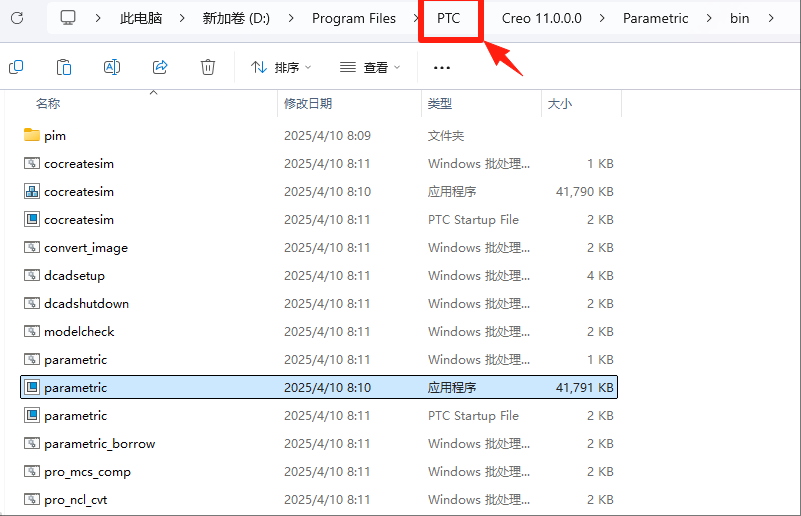The height and width of the screenshot is (516, 801).
Task: Click the 2 KB size of pro_ncl_cvt
Action: 600,499
